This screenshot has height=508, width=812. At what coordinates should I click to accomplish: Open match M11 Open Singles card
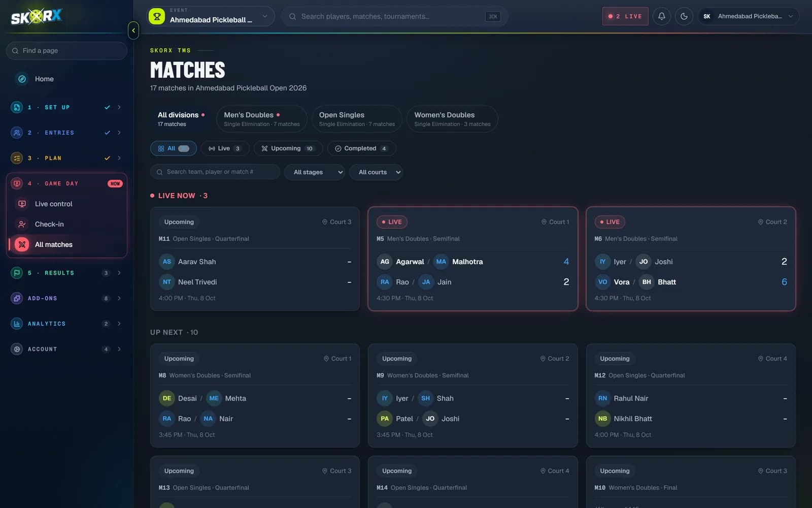pyautogui.click(x=255, y=259)
